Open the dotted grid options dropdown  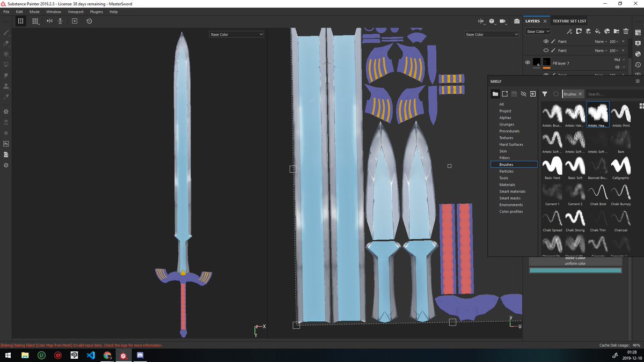tap(35, 21)
